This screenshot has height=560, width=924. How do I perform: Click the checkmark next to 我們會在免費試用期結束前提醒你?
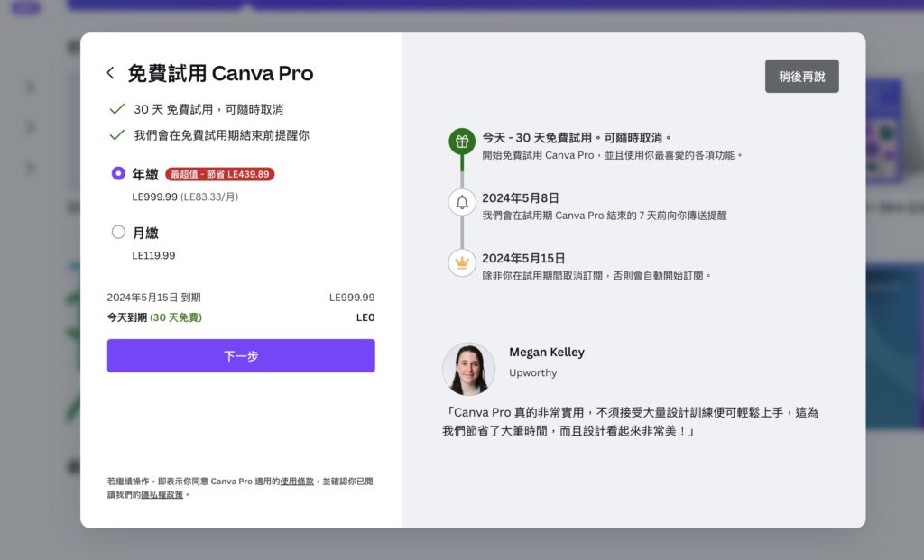click(116, 135)
